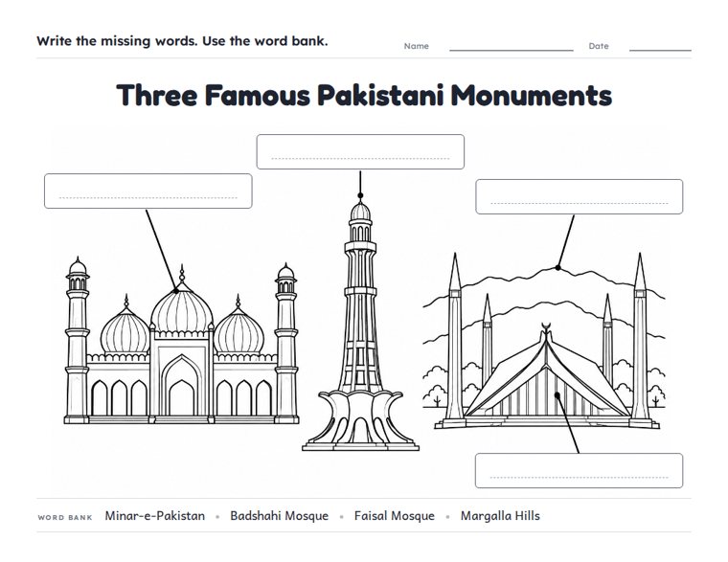Select 'Badshahi Mosque' in the word bank

click(279, 516)
